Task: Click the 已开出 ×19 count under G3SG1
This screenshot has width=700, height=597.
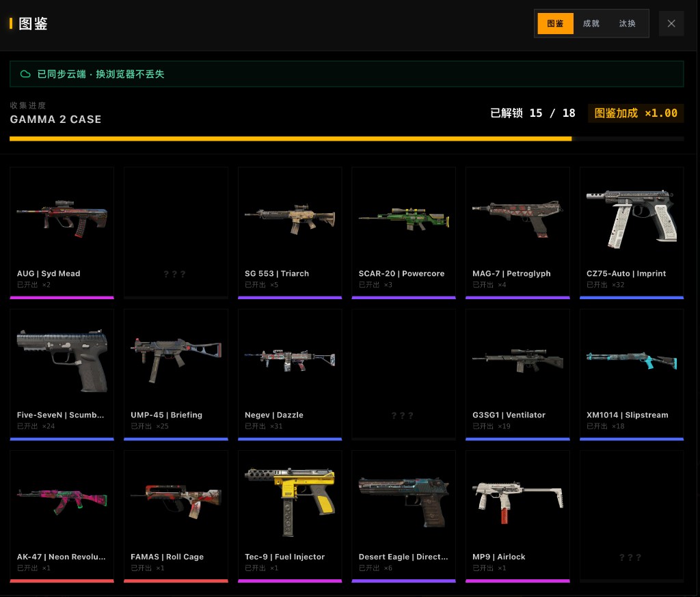Action: 491,426
